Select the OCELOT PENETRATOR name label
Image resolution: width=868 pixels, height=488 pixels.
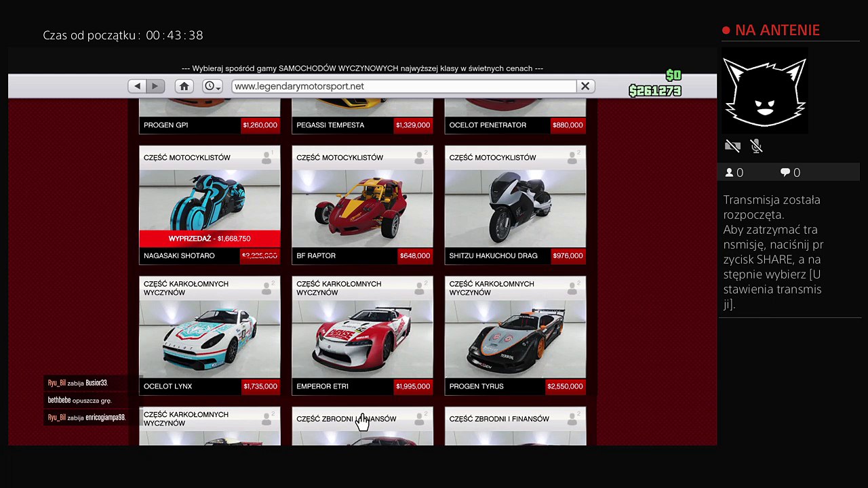click(x=488, y=125)
